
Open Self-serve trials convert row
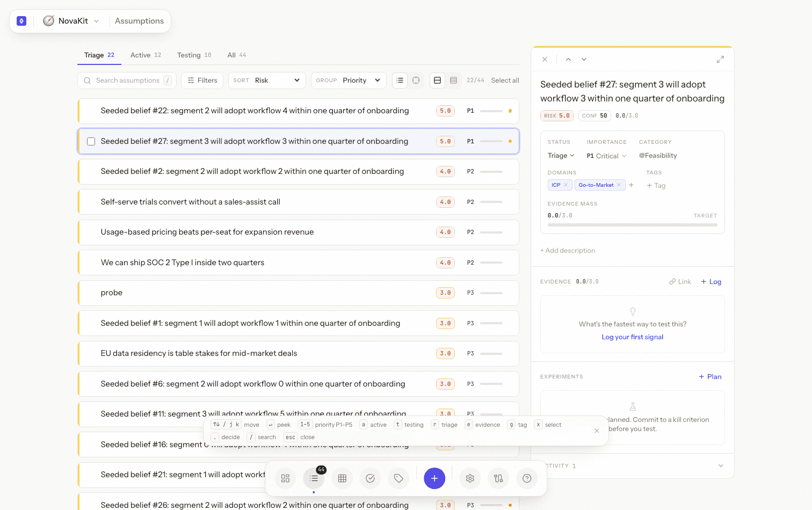299,202
